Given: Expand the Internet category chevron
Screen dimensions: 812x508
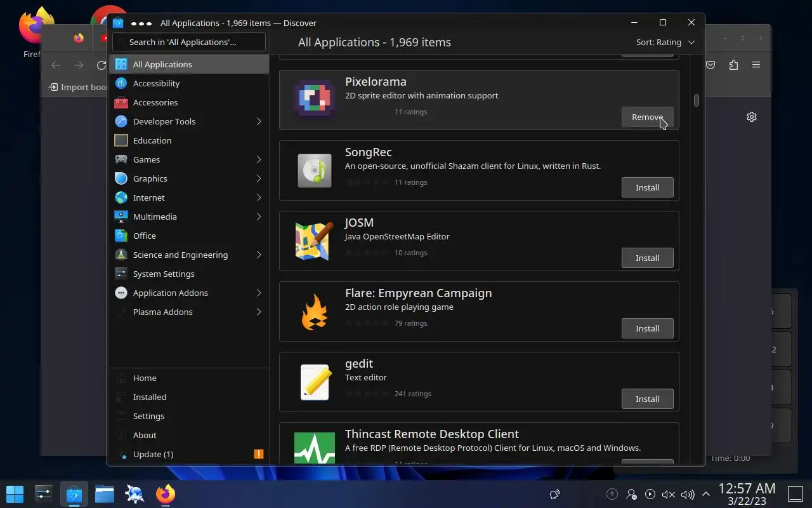Looking at the screenshot, I should (259, 197).
